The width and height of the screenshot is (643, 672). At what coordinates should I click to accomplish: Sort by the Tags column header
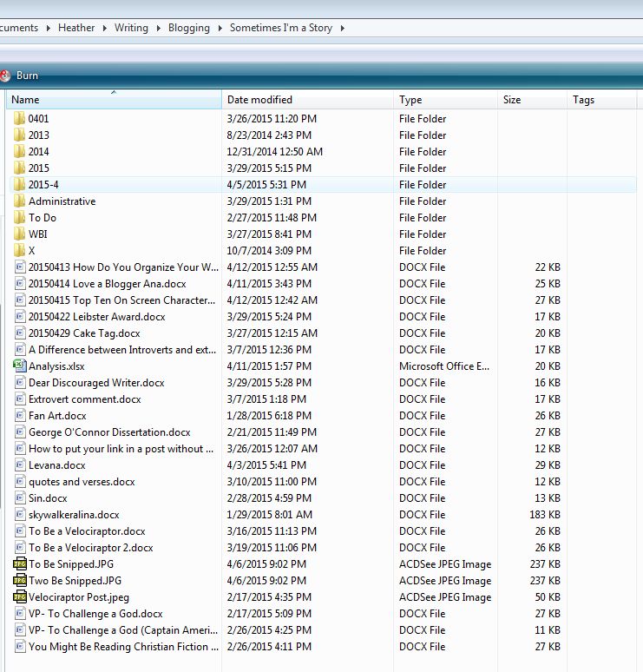click(x=602, y=100)
